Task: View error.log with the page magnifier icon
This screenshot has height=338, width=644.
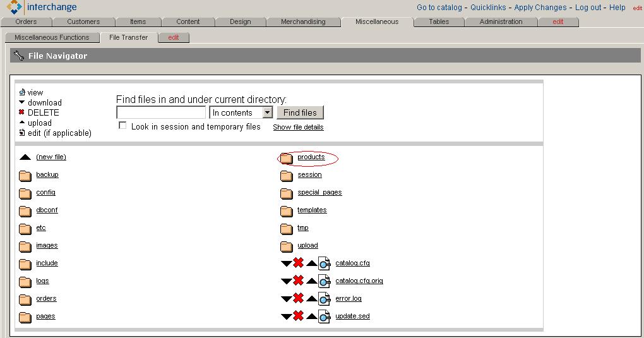Action: pos(325,299)
